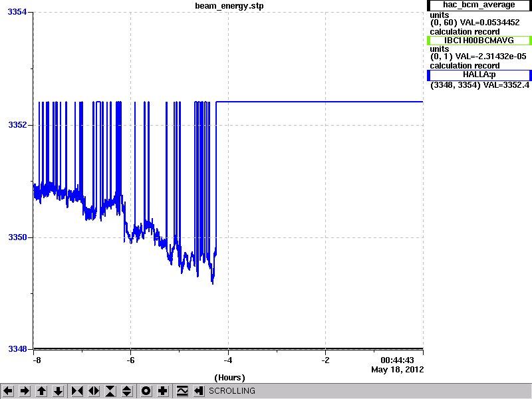Click the vertical zoom-out up-down icon
The height and width of the screenshot is (399, 532).
click(x=127, y=391)
